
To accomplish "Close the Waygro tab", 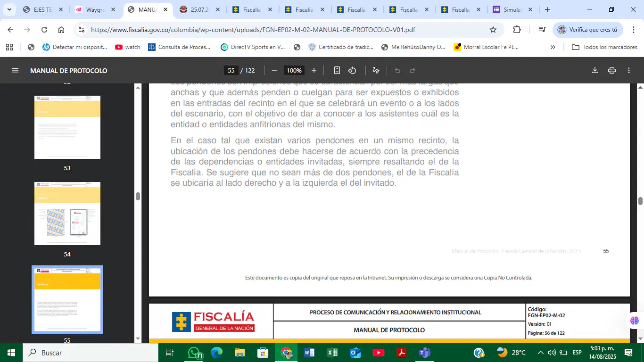I will pyautogui.click(x=113, y=9).
